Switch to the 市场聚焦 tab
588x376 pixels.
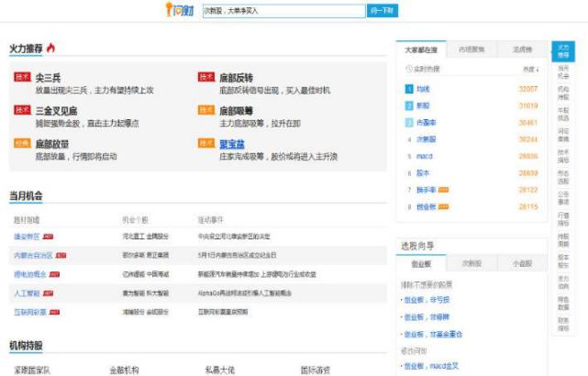tap(472, 49)
